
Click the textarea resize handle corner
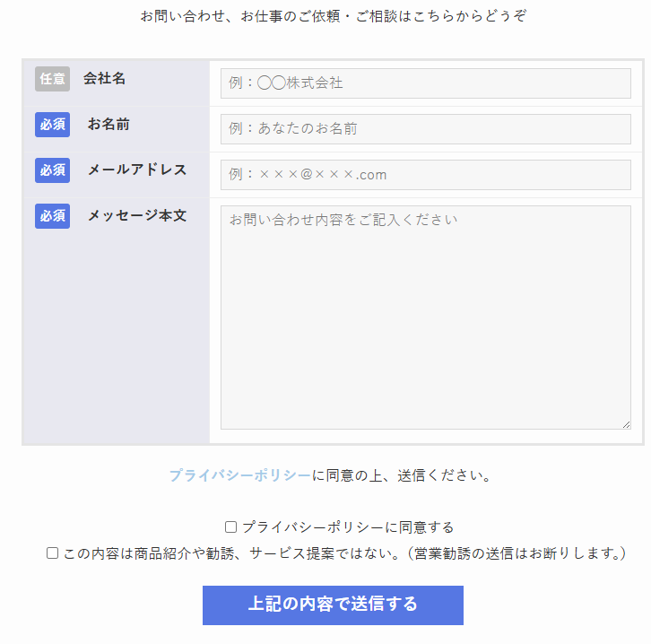tap(626, 424)
